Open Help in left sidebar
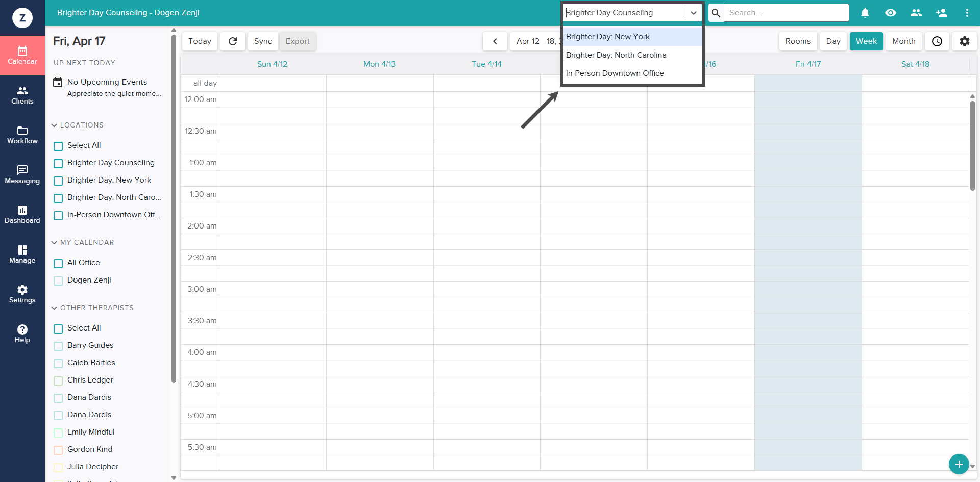Image resolution: width=980 pixels, height=482 pixels. tap(22, 334)
